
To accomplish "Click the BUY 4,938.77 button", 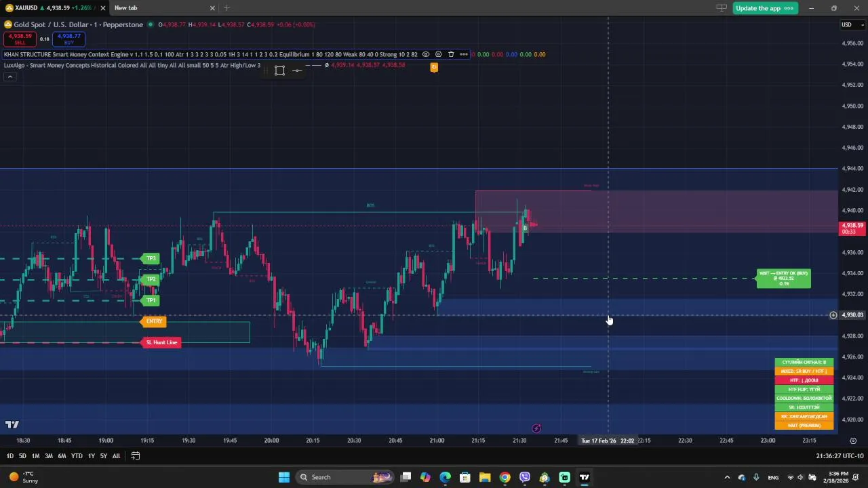I will click(69, 39).
